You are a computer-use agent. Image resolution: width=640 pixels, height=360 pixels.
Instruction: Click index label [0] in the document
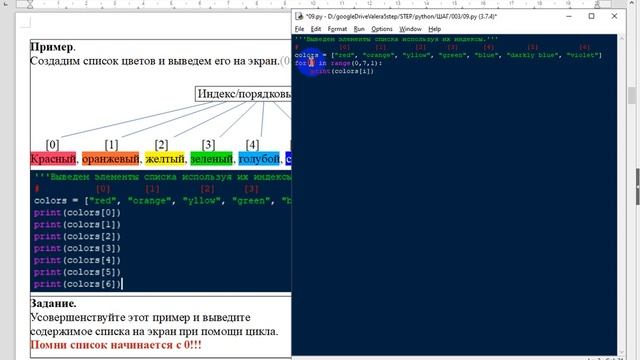click(x=52, y=144)
